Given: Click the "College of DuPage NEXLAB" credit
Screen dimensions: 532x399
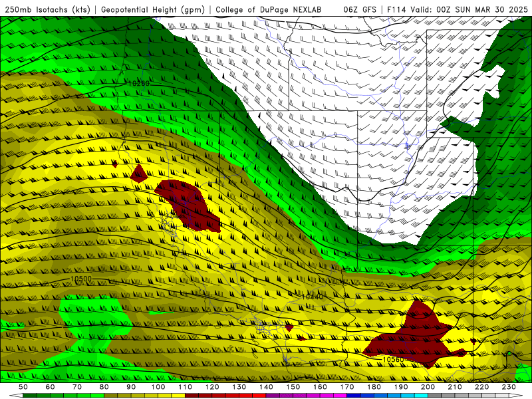Looking at the screenshot, I should pyautogui.click(x=269, y=9).
